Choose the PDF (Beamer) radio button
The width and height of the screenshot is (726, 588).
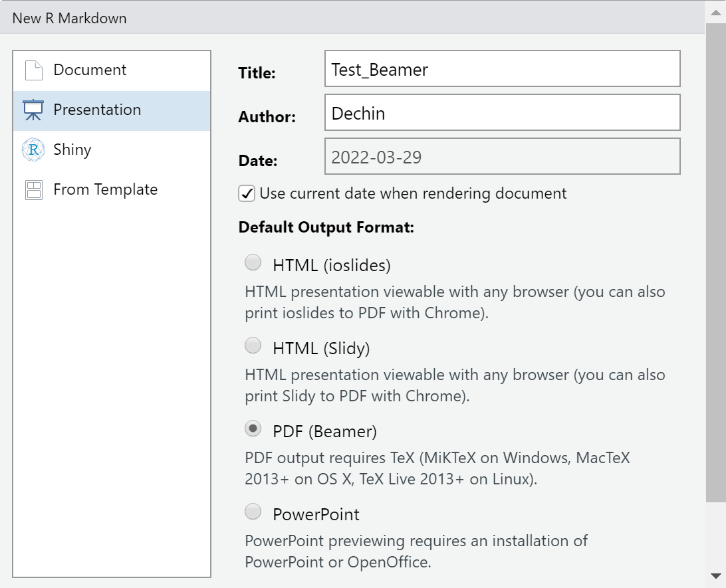pyautogui.click(x=253, y=429)
